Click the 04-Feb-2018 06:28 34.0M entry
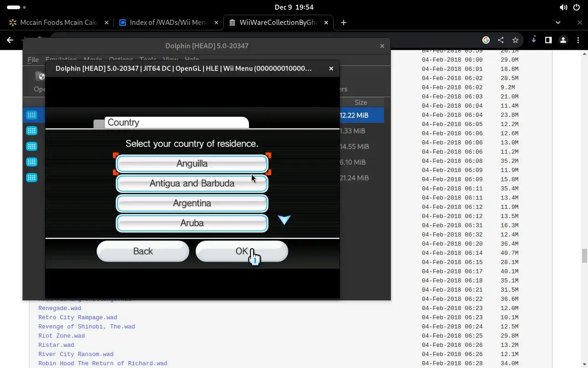This screenshot has width=588, height=368. pyautogui.click(x=470, y=363)
